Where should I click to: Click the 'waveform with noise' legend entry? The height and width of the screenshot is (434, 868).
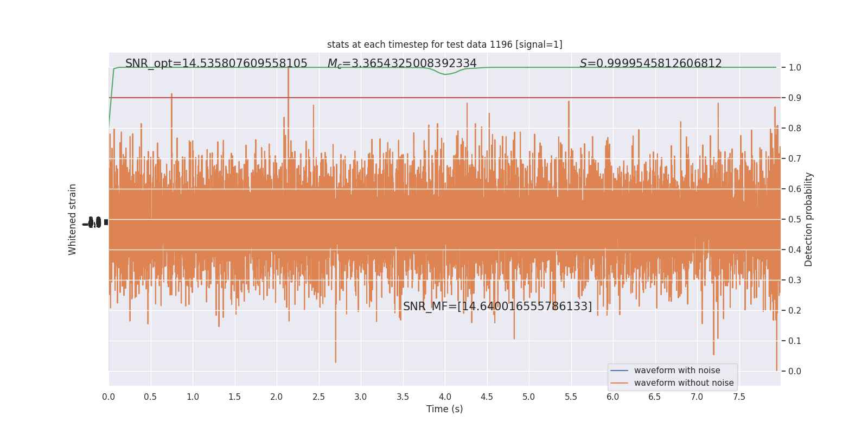click(x=677, y=371)
